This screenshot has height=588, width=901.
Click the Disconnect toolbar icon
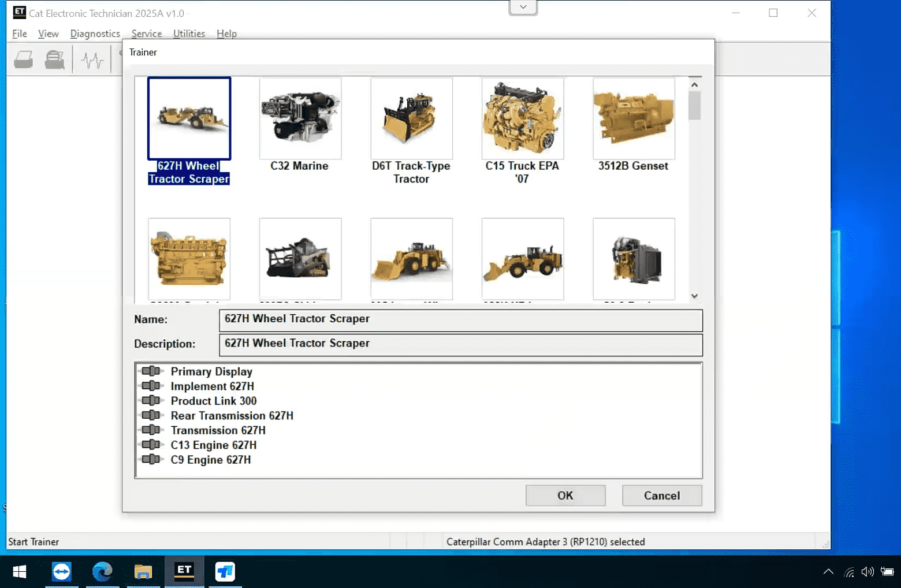coord(54,58)
